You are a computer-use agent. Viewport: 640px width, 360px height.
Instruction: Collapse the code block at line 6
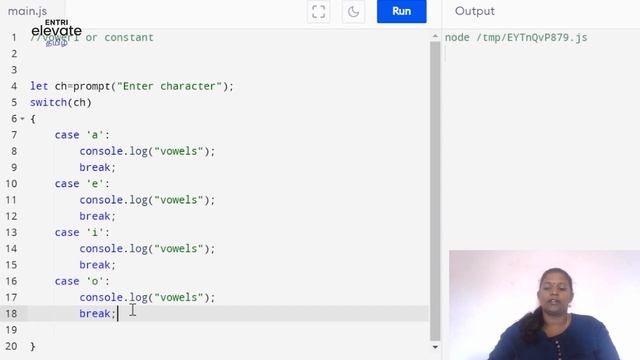pos(22,119)
